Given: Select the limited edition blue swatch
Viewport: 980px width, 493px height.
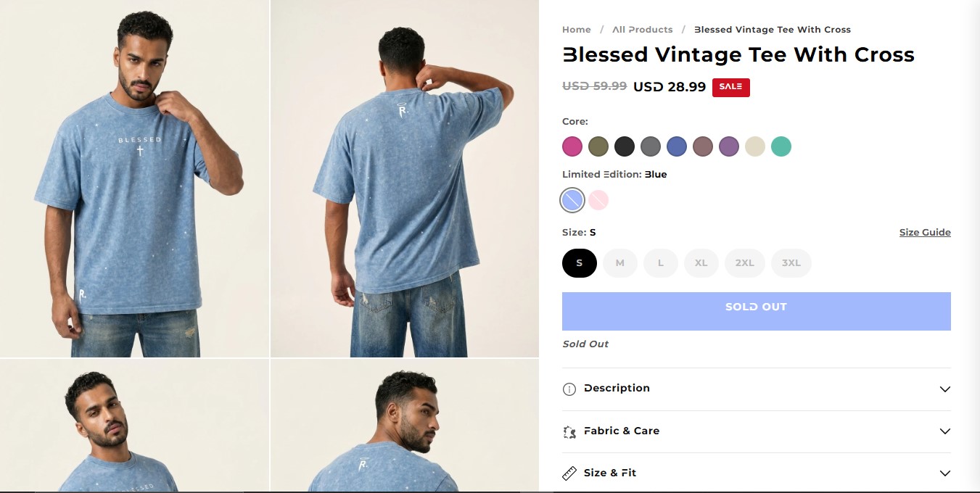Looking at the screenshot, I should (x=572, y=200).
